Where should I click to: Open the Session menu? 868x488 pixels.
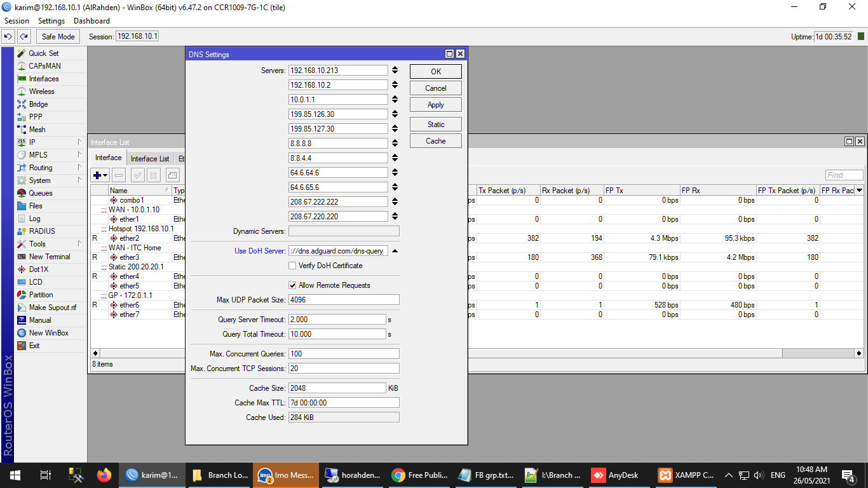pos(17,21)
